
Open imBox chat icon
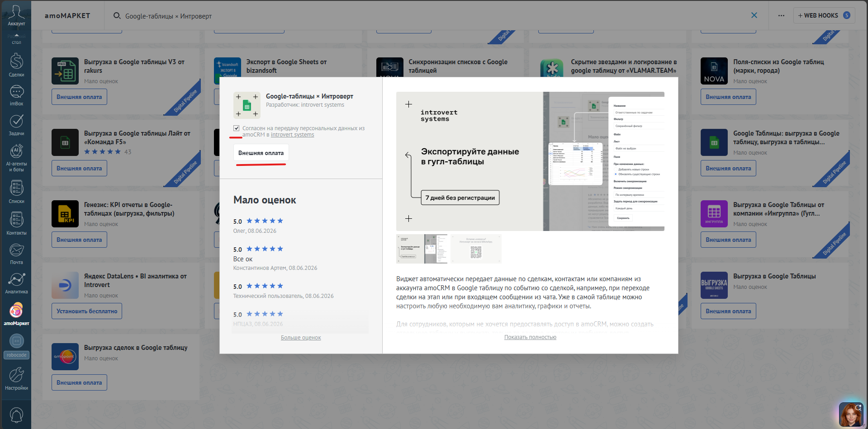pos(16,96)
